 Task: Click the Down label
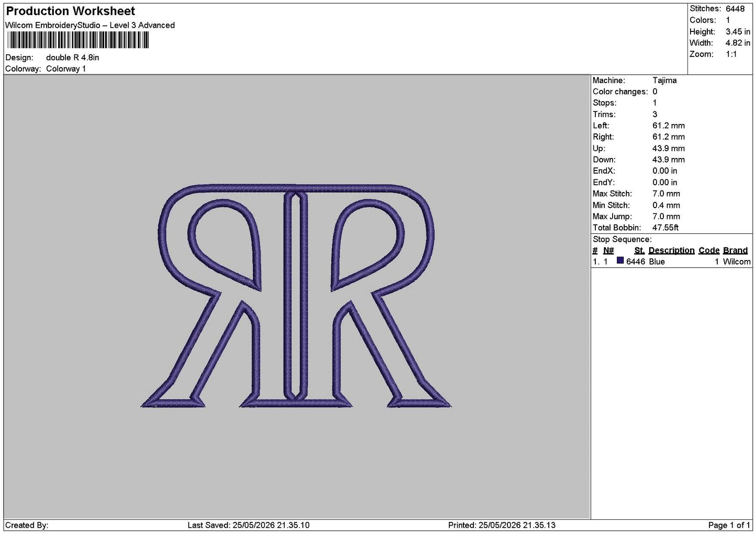click(x=604, y=160)
